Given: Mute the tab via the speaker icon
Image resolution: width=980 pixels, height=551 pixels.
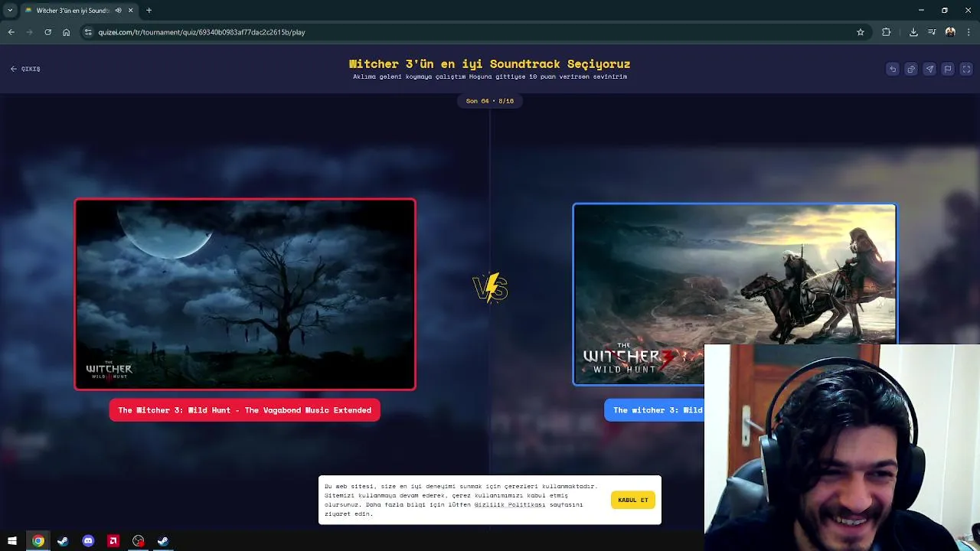Looking at the screenshot, I should [x=118, y=11].
